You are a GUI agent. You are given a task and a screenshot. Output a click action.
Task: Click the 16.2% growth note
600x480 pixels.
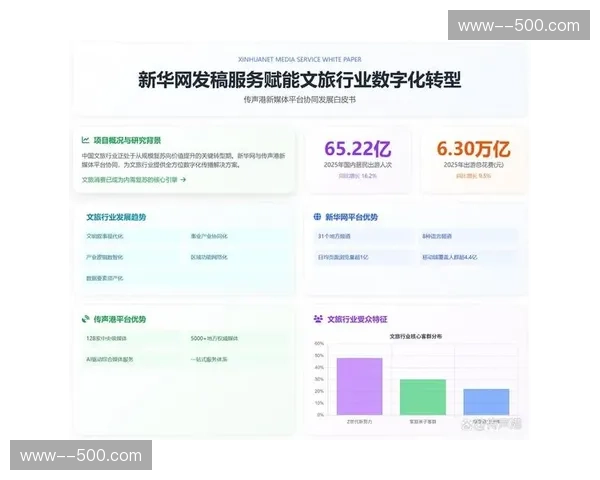(x=358, y=176)
